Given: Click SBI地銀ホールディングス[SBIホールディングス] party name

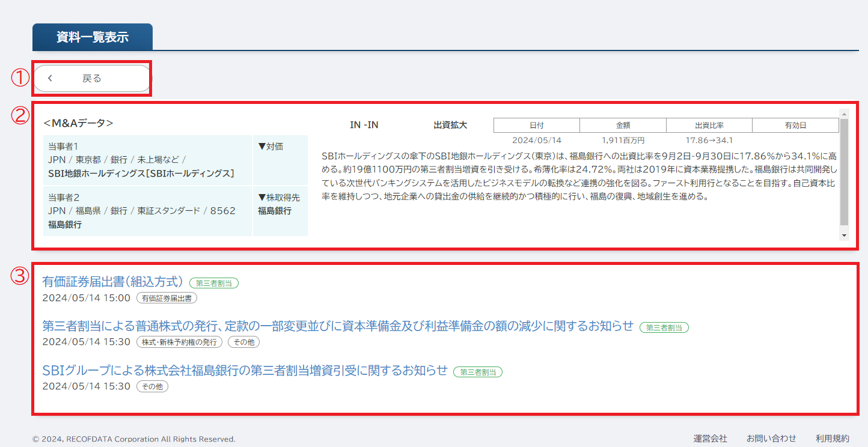Looking at the screenshot, I should tap(141, 173).
